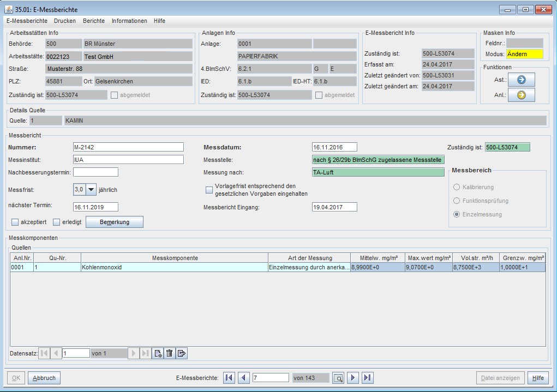The height and width of the screenshot is (392, 557).
Task: Open the Informationen menu
Action: click(x=129, y=21)
